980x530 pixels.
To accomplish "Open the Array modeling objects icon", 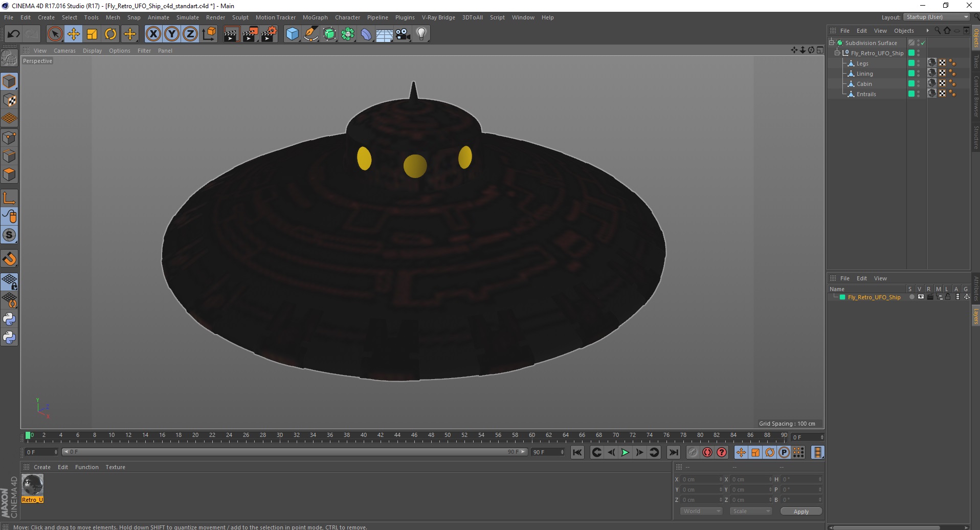I will pyautogui.click(x=348, y=34).
